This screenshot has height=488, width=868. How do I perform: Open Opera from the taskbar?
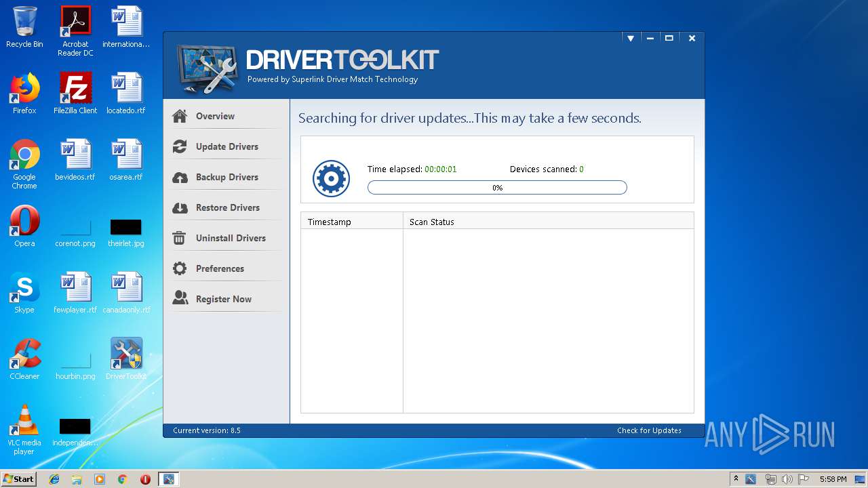click(145, 479)
